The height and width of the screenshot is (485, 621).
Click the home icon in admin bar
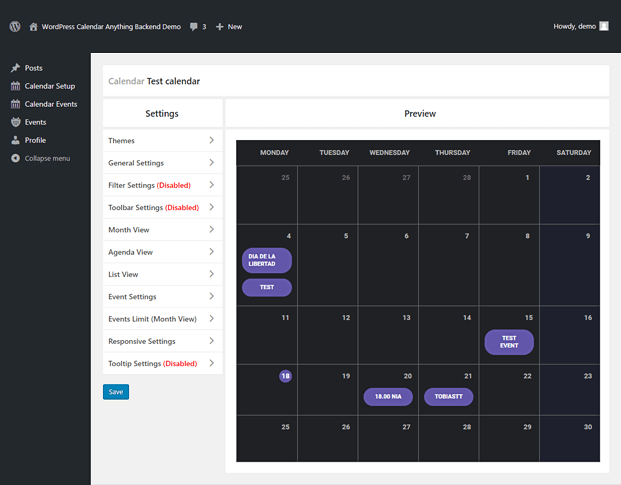(x=33, y=27)
